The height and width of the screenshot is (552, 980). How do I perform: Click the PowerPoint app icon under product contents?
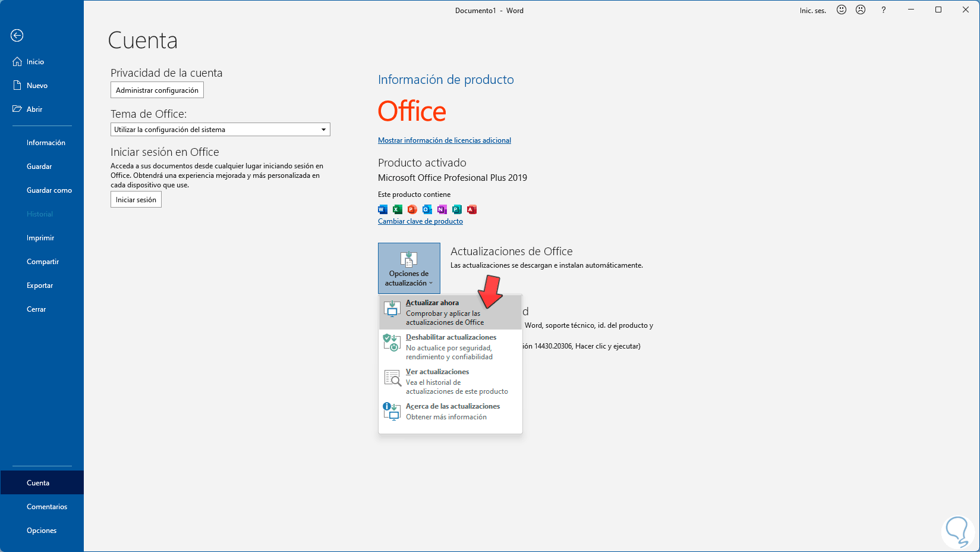pos(412,209)
